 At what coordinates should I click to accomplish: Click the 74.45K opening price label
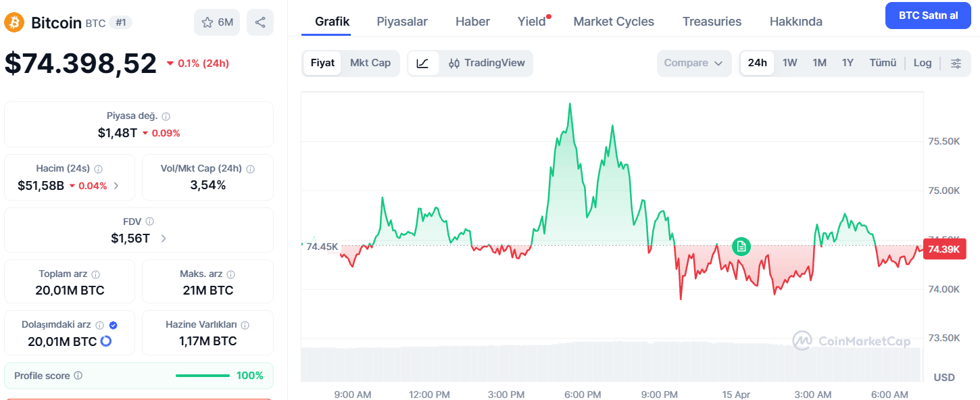click(x=322, y=247)
